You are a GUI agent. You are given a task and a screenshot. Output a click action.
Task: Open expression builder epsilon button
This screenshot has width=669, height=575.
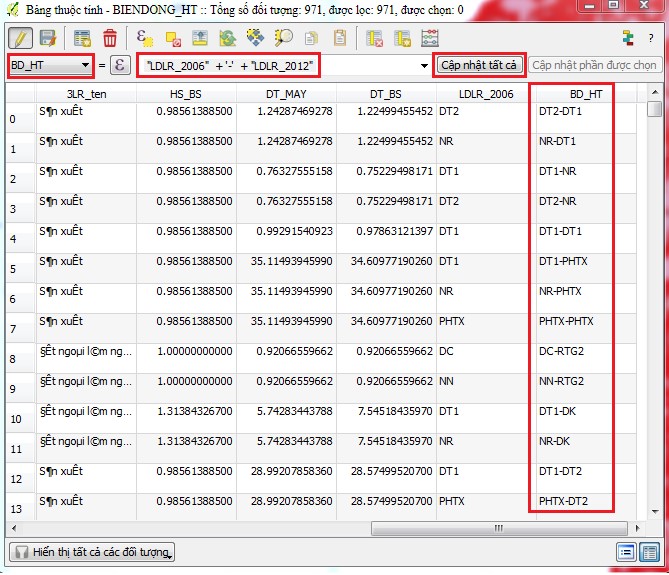(120, 65)
